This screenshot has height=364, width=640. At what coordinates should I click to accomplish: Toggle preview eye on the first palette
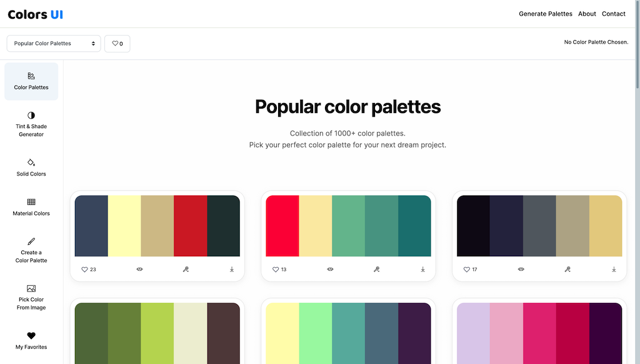(x=139, y=270)
